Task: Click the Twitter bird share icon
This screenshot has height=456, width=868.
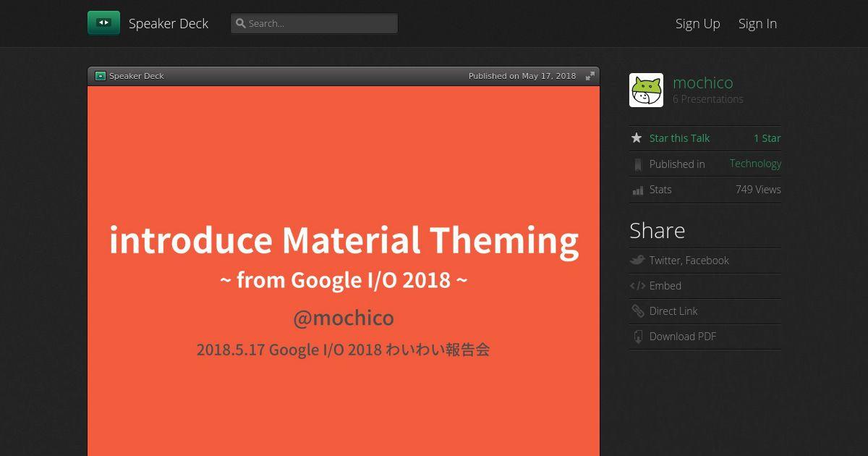Action: tap(637, 261)
